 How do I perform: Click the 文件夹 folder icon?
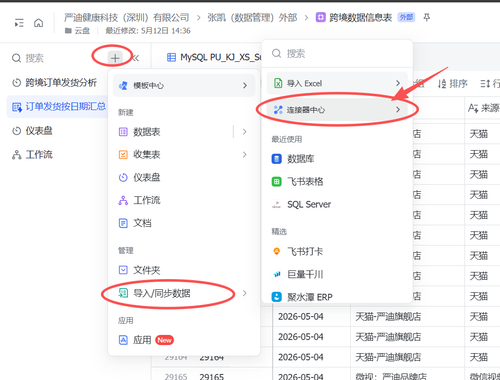[123, 270]
